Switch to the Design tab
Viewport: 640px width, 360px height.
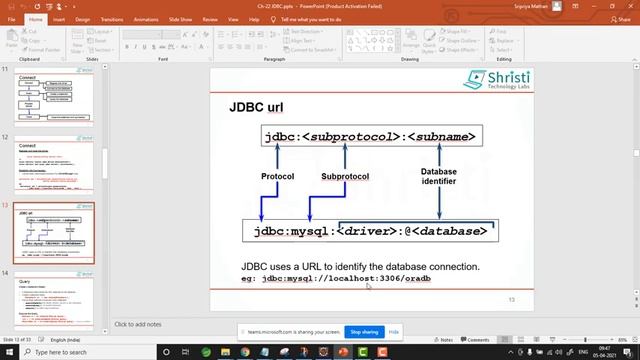pyautogui.click(x=82, y=20)
